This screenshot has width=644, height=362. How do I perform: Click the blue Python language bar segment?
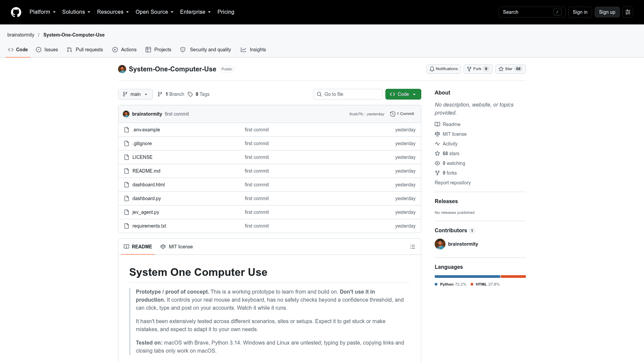(x=467, y=277)
